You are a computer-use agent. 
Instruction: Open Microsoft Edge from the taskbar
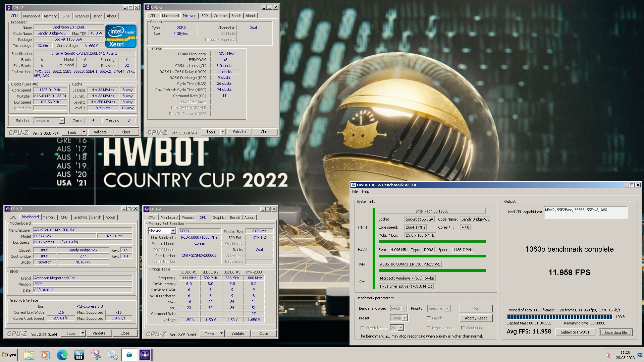click(62, 355)
